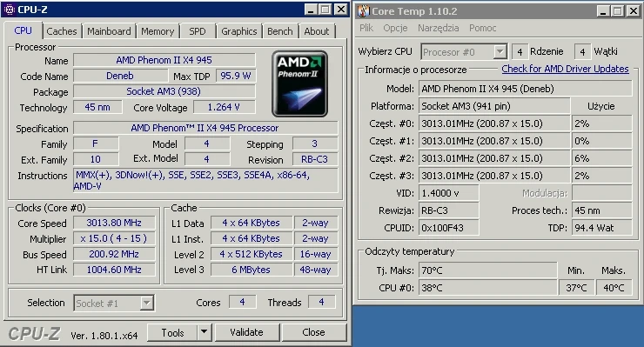Expand the Tools dropdown arrow

pyautogui.click(x=205, y=332)
